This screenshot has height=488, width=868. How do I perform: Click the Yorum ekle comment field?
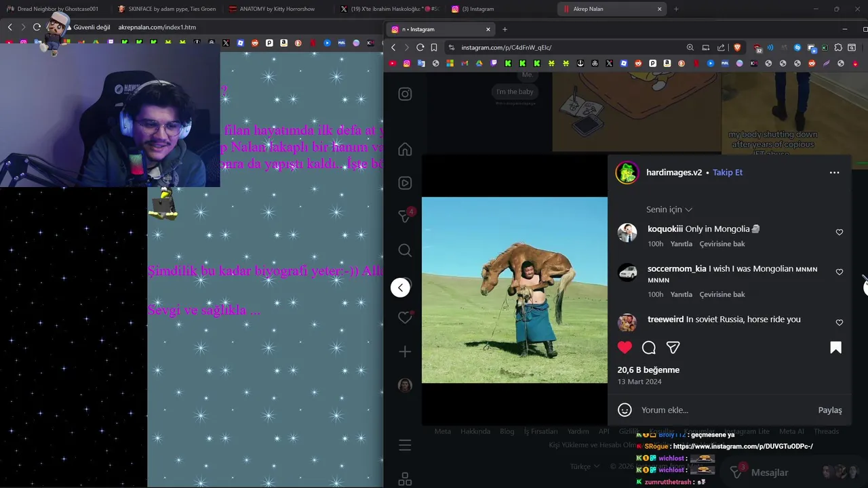(726, 410)
